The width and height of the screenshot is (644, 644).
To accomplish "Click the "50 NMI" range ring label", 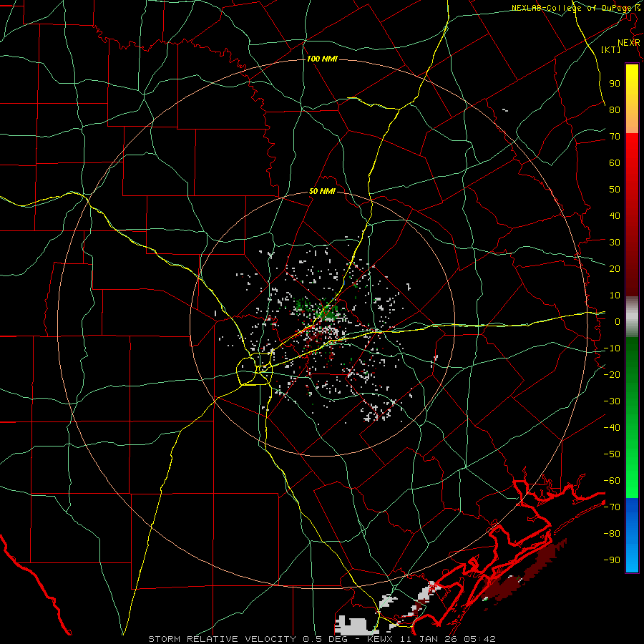I will coord(322,191).
